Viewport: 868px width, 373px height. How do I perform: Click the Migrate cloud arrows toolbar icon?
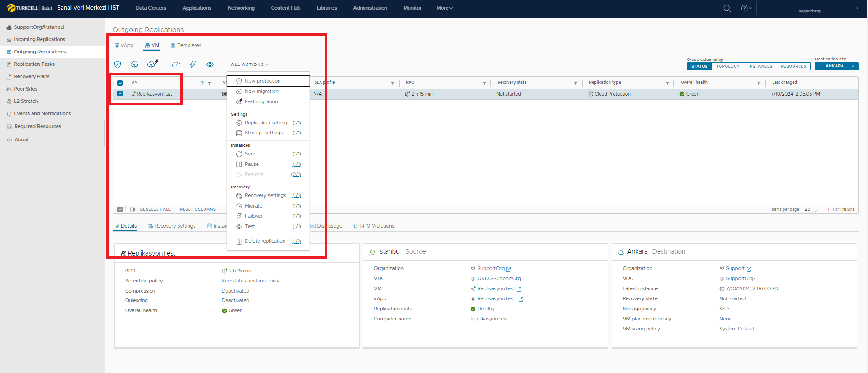tap(176, 64)
